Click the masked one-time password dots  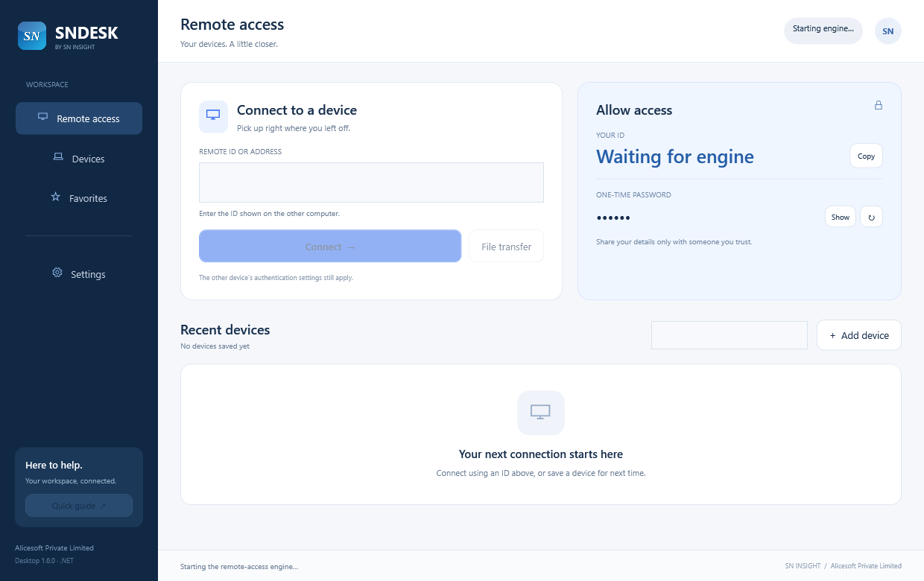click(613, 218)
